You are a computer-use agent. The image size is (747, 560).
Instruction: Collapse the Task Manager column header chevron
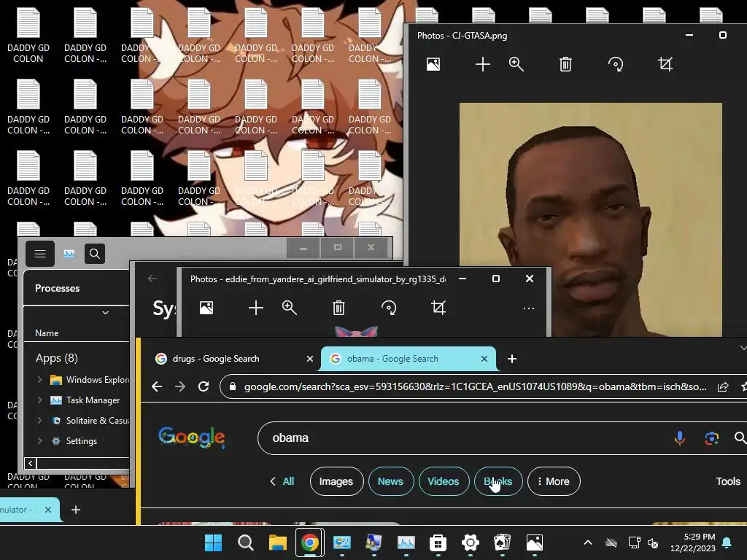106,313
